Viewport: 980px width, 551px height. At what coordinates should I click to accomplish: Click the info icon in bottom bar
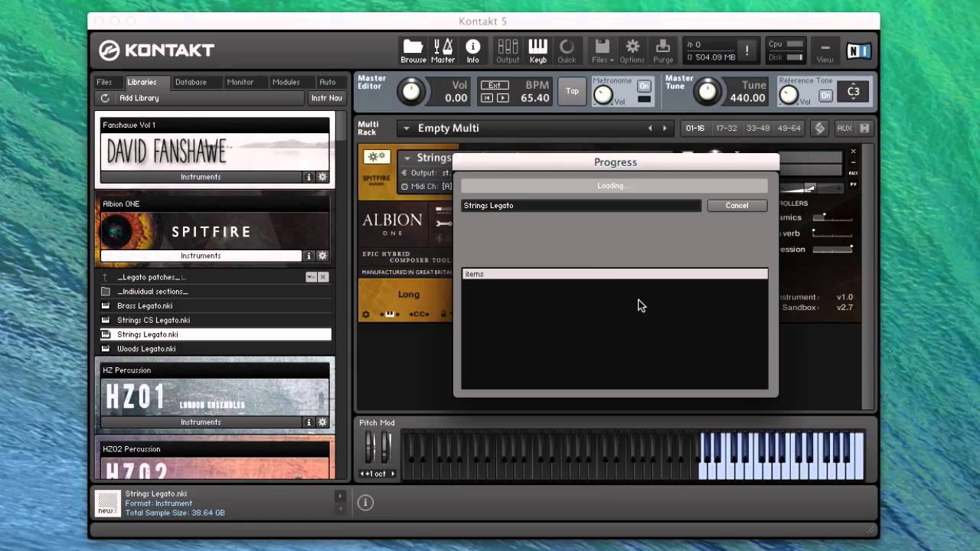point(365,503)
